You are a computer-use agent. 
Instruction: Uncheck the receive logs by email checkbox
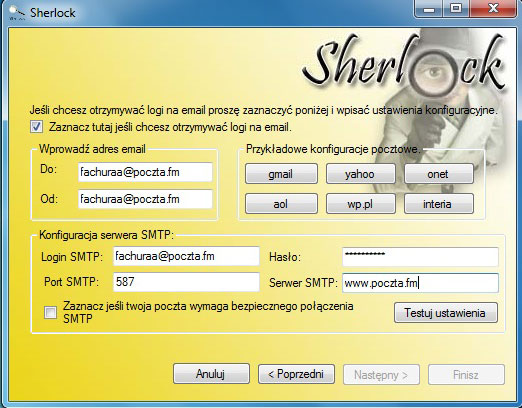[36, 127]
